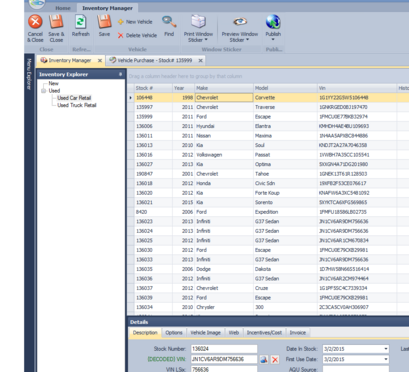This screenshot has width=409, height=372.
Task: Close the Inventory Manager document tab
Action: [x=100, y=60]
